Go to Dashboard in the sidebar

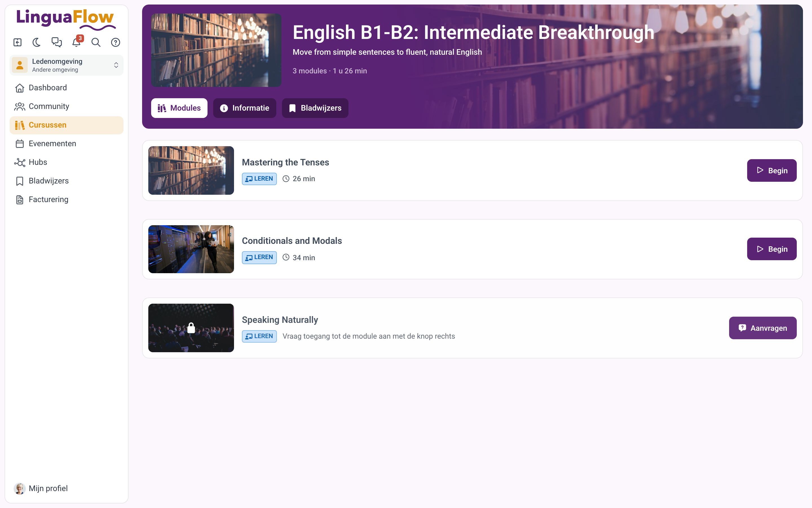coord(67,88)
